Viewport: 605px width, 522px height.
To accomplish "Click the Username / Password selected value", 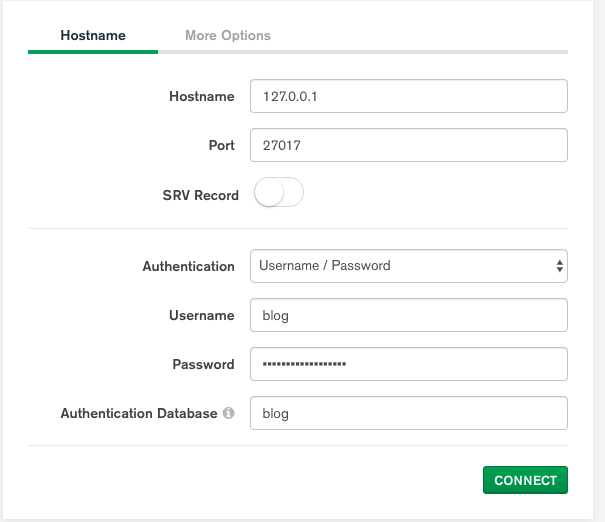I will point(325,266).
